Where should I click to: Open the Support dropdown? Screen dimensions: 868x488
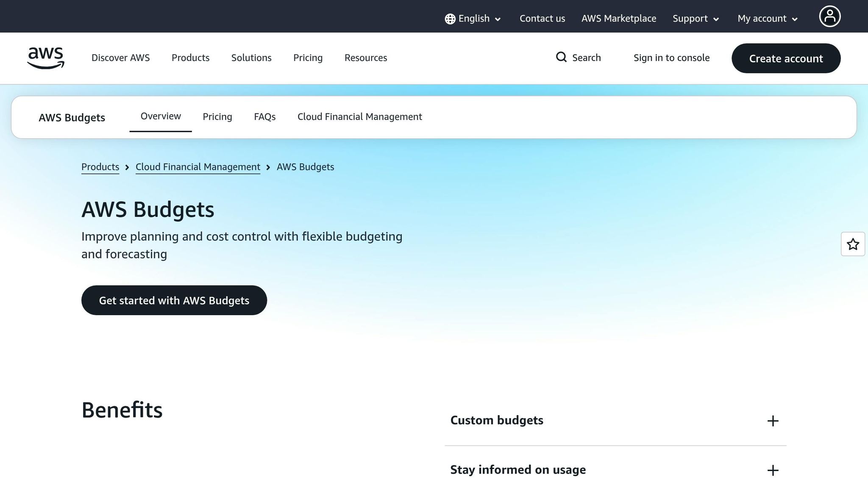click(x=695, y=19)
